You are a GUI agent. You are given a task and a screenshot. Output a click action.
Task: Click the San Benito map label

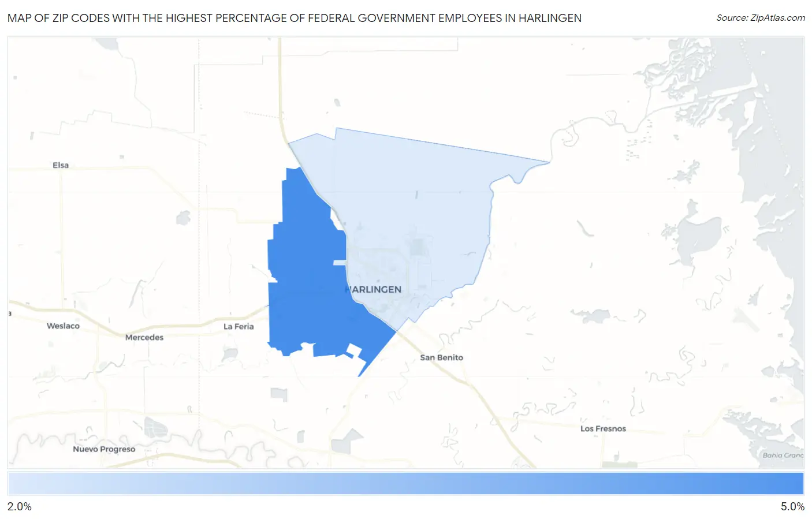click(441, 357)
